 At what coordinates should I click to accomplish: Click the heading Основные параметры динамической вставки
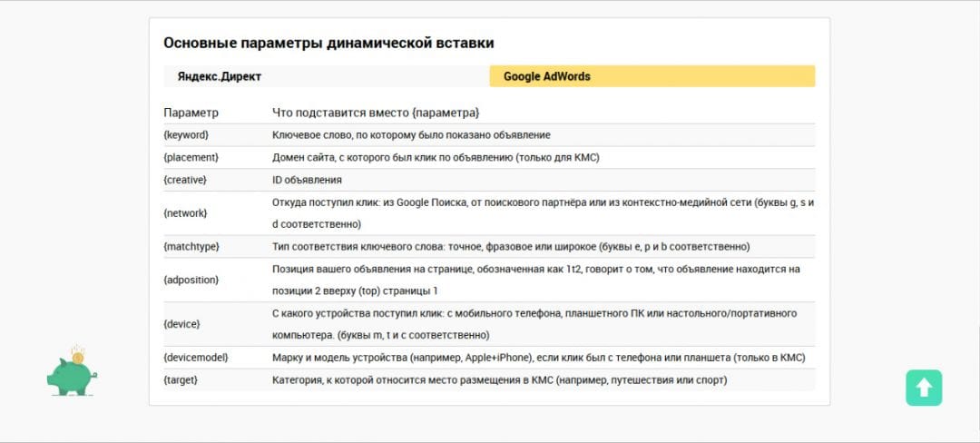click(x=328, y=43)
